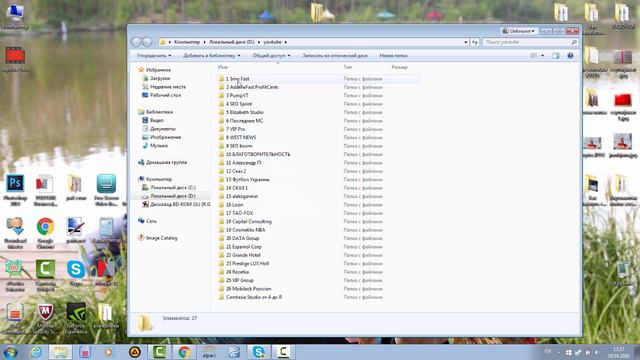Open the Chrome icon in the taskbar
The width and height of the screenshot is (640, 360).
tap(184, 352)
